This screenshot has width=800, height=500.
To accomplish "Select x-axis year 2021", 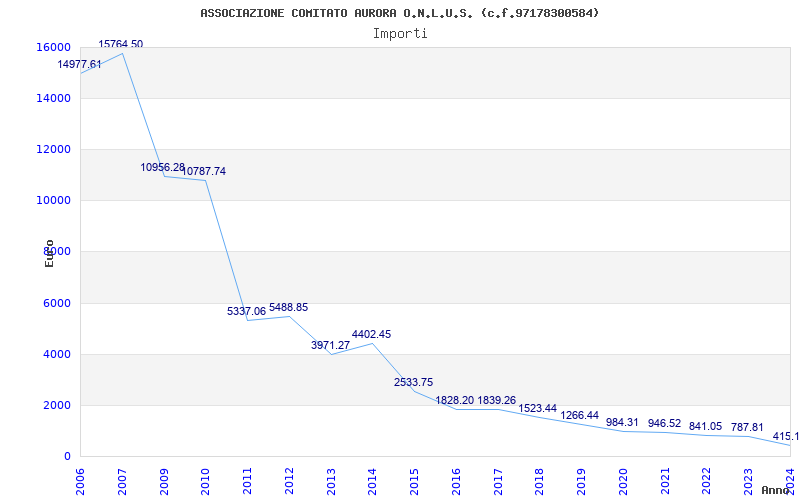I will tap(665, 481).
